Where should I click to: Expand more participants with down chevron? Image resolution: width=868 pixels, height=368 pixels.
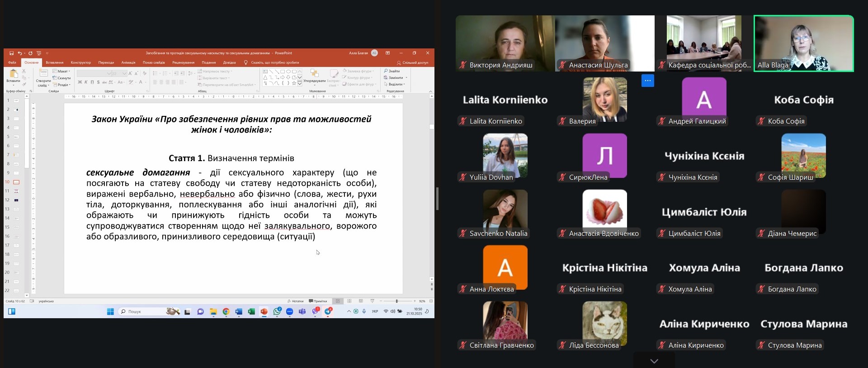coord(654,361)
